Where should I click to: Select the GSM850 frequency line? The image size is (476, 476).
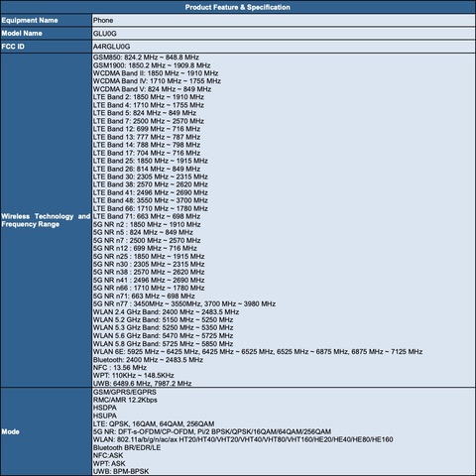tap(146, 58)
